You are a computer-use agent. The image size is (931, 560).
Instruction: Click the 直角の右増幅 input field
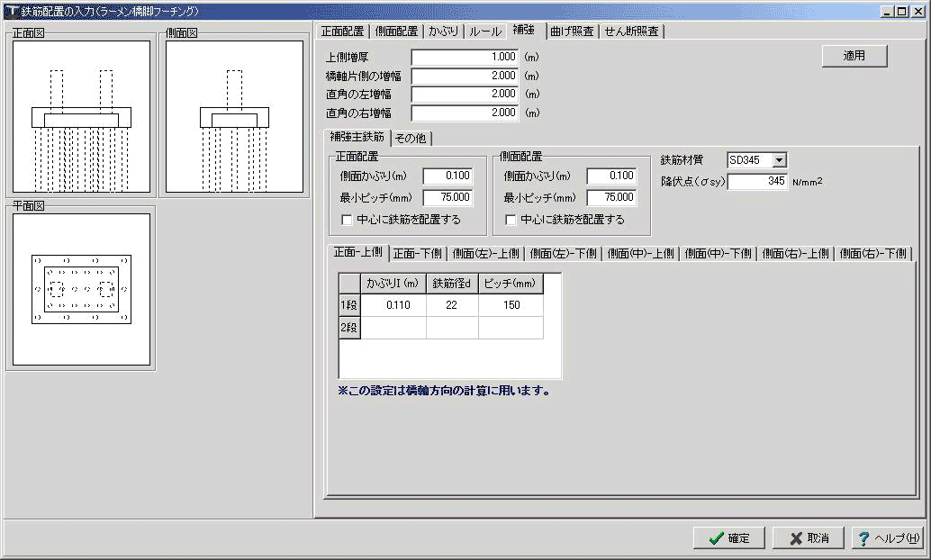(x=465, y=113)
